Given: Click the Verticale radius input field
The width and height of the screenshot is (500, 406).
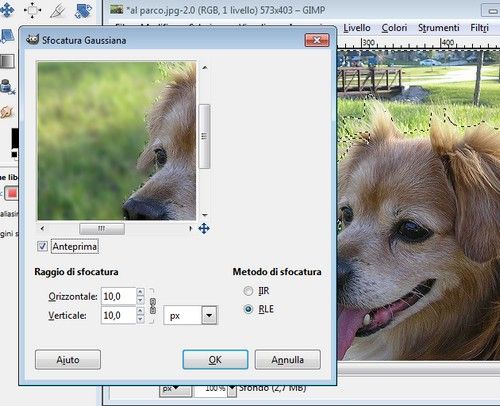Looking at the screenshot, I should click(x=119, y=315).
